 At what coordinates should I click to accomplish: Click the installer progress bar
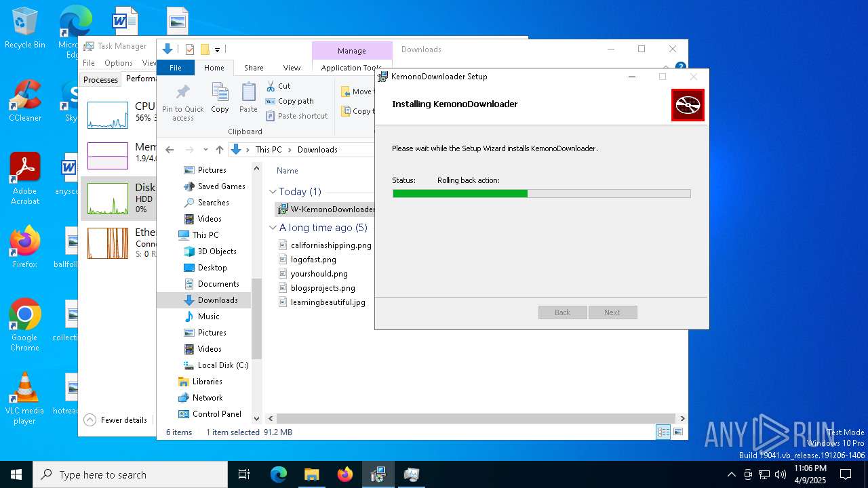pyautogui.click(x=541, y=194)
